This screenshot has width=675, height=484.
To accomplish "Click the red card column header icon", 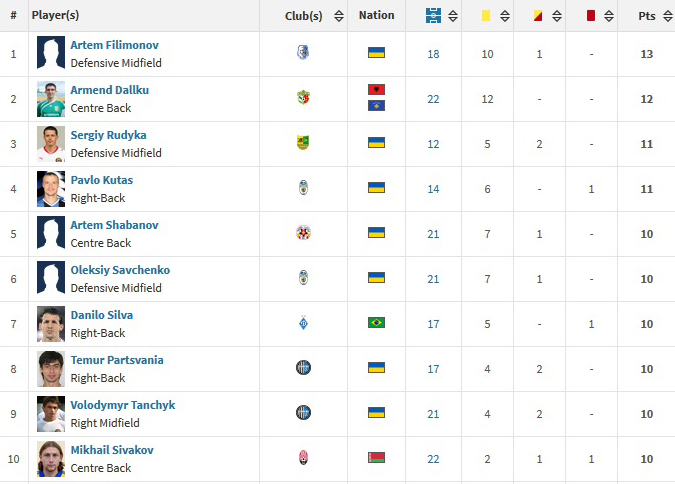I will (590, 16).
